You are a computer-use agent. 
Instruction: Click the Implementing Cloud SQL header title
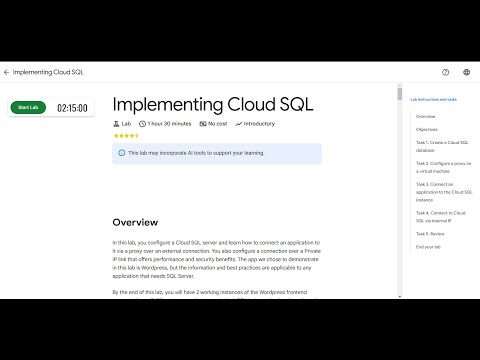point(48,72)
